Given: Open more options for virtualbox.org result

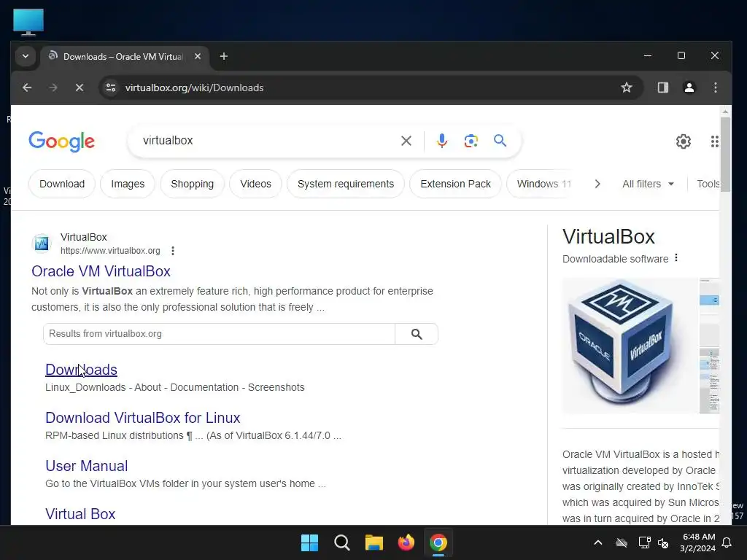Looking at the screenshot, I should pyautogui.click(x=173, y=251).
